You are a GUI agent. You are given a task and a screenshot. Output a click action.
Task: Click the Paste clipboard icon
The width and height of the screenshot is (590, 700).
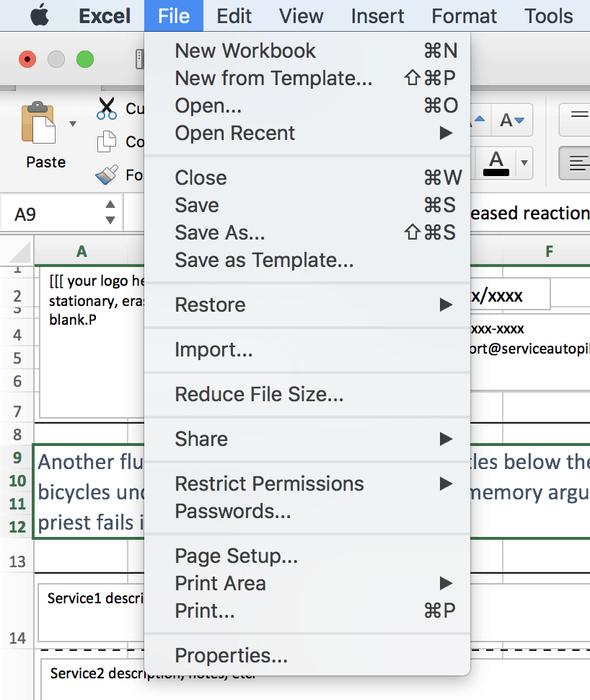click(38, 123)
